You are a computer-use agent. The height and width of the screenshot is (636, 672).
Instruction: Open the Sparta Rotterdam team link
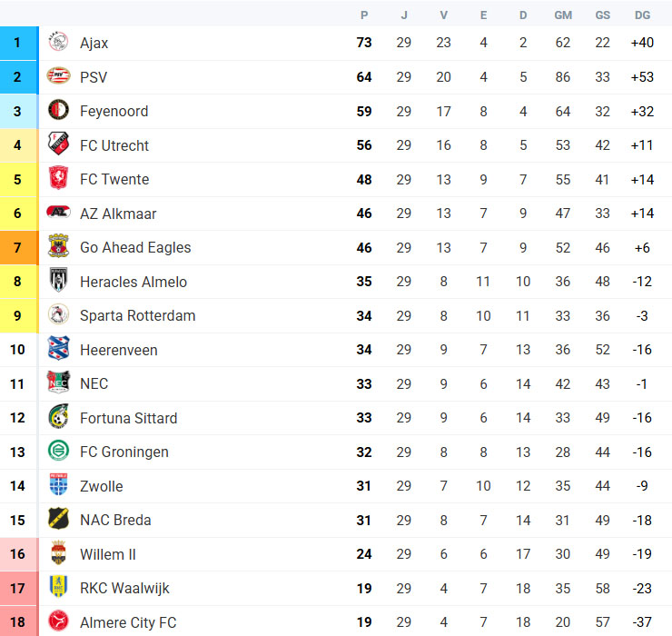[x=137, y=315]
